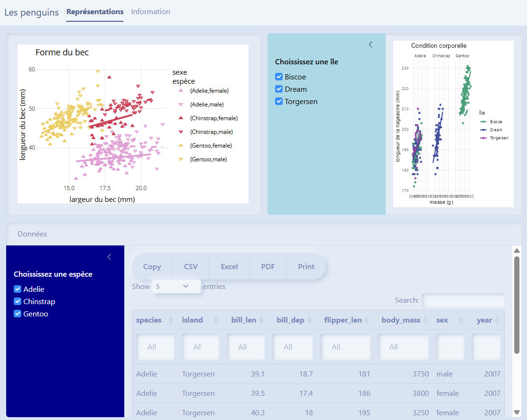Uncheck the Biscoe island checkbox
The height and width of the screenshot is (420, 527).
[x=279, y=77]
